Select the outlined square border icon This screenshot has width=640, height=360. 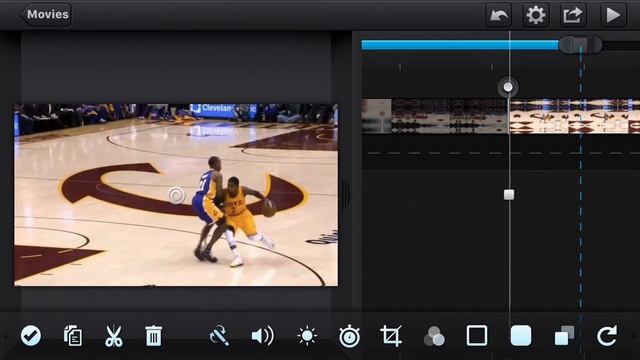(x=477, y=336)
